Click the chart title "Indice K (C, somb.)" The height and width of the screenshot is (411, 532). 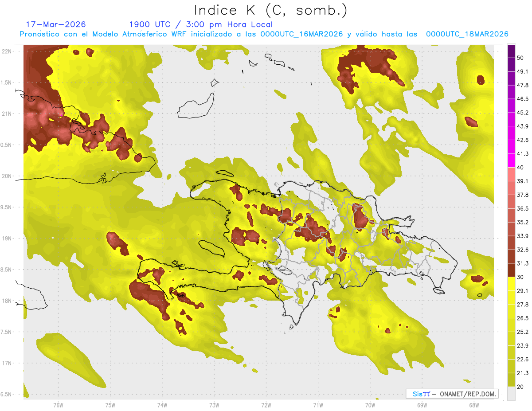tap(270, 10)
